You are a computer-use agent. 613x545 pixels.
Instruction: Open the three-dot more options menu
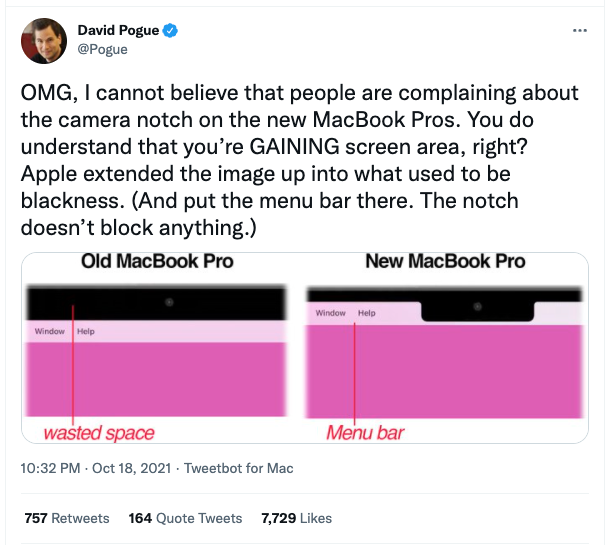pyautogui.click(x=579, y=30)
